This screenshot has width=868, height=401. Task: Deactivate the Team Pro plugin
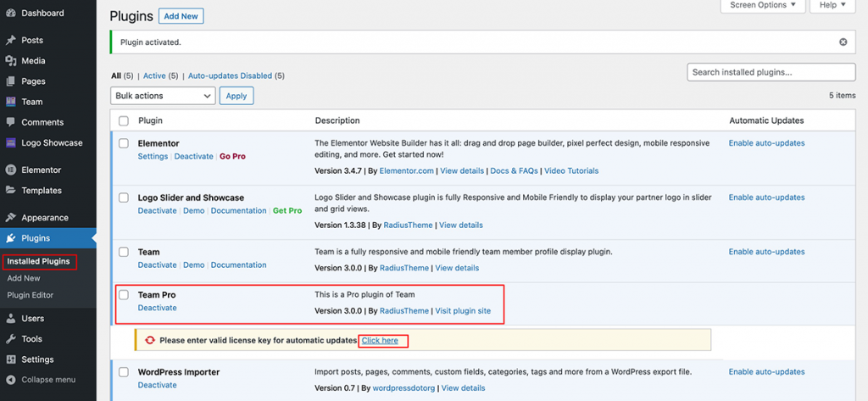click(157, 308)
